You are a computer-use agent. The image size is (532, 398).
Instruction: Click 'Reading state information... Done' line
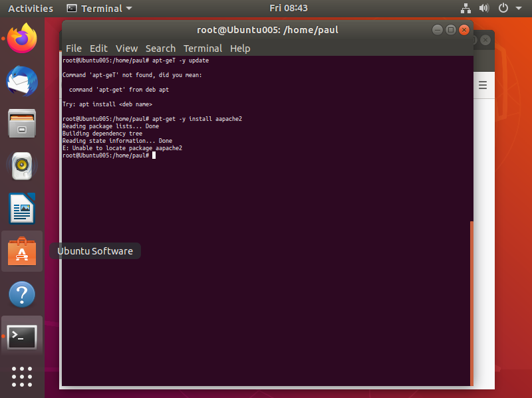(117, 141)
